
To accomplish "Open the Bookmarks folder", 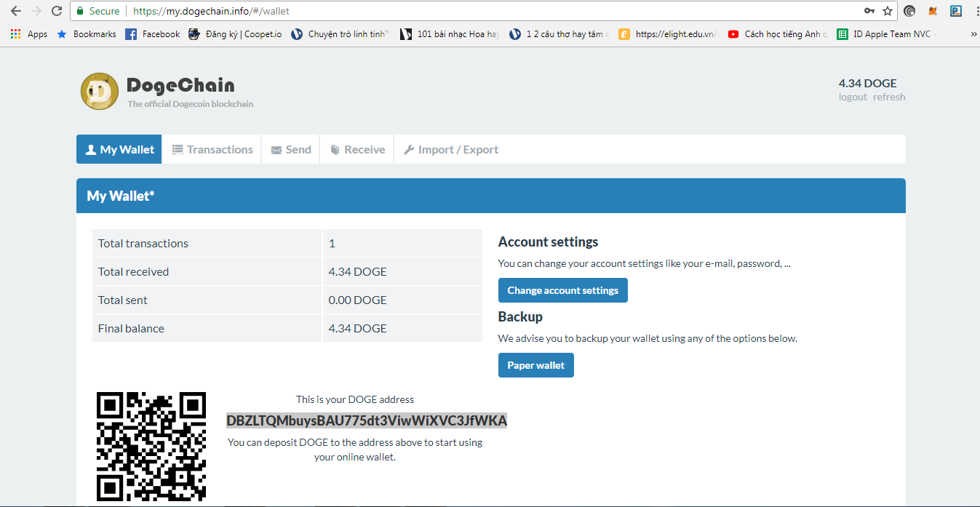I will [x=87, y=34].
